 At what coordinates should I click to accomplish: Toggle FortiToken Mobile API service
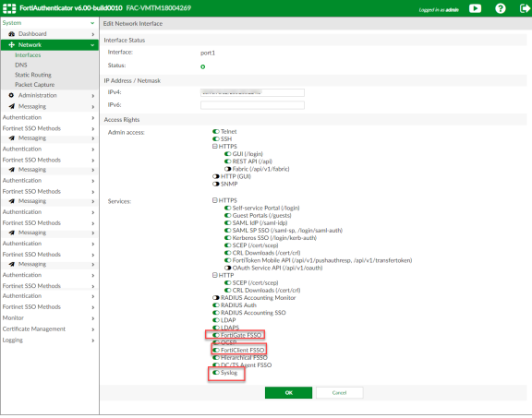tap(227, 260)
